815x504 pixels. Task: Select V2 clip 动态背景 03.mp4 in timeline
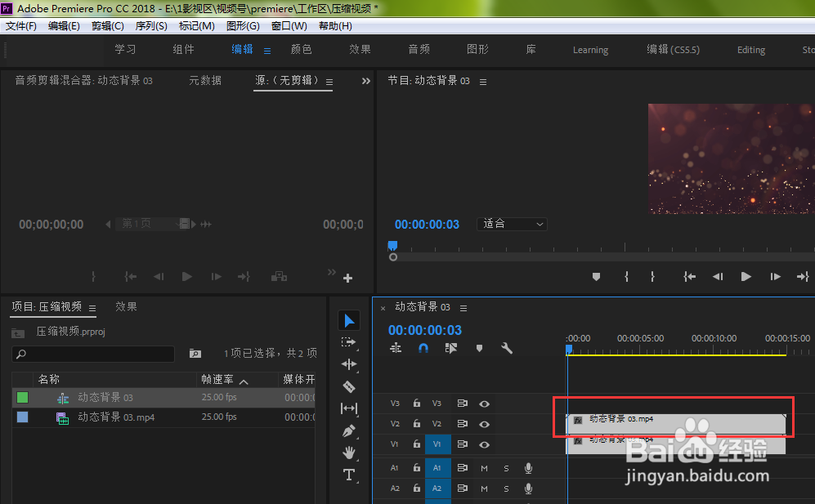point(676,423)
